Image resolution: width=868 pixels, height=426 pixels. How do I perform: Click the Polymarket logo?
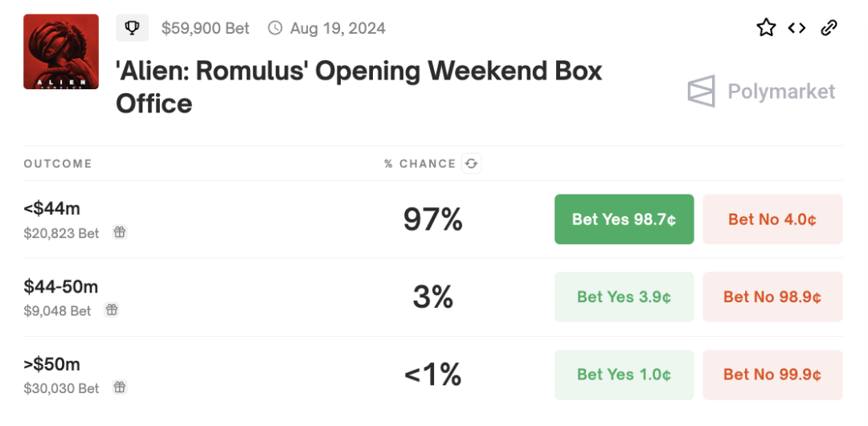pos(761,92)
